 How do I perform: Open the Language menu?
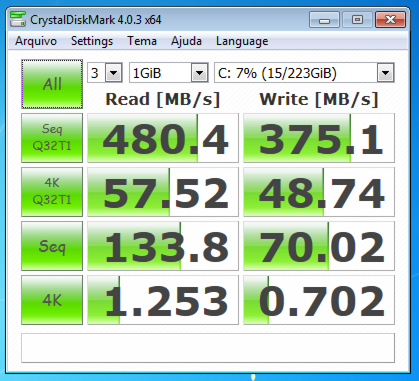pyautogui.click(x=242, y=41)
